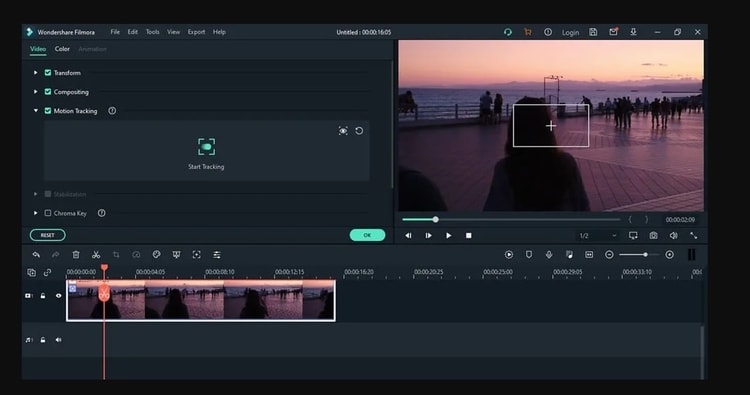750x395 pixels.
Task: Zoom in timeline with plus icon
Action: coord(670,255)
